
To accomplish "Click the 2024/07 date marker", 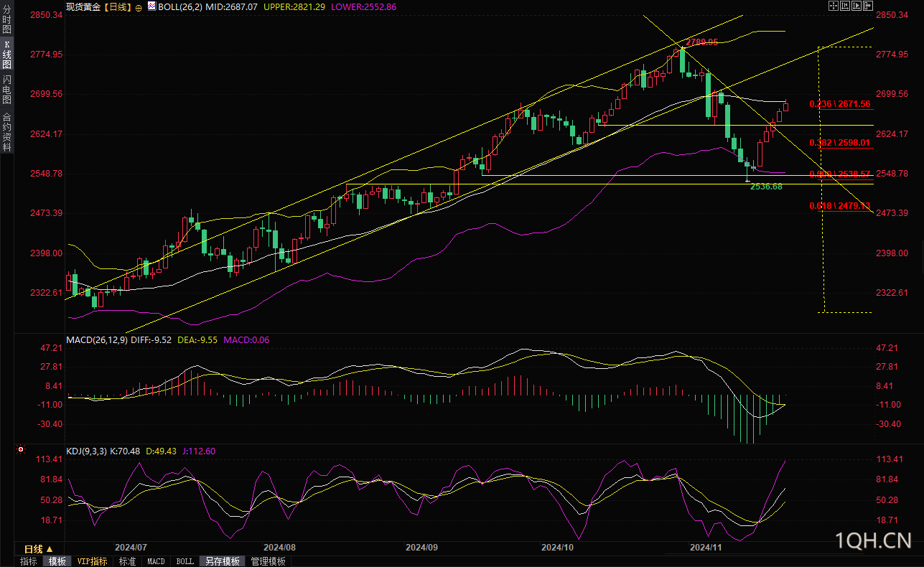I will click(131, 547).
